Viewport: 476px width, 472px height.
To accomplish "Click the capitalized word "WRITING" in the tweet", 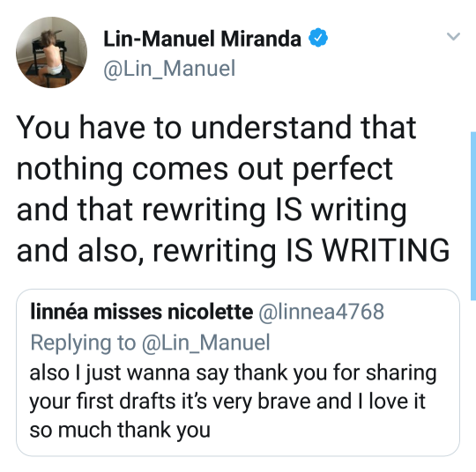I will (x=385, y=251).
